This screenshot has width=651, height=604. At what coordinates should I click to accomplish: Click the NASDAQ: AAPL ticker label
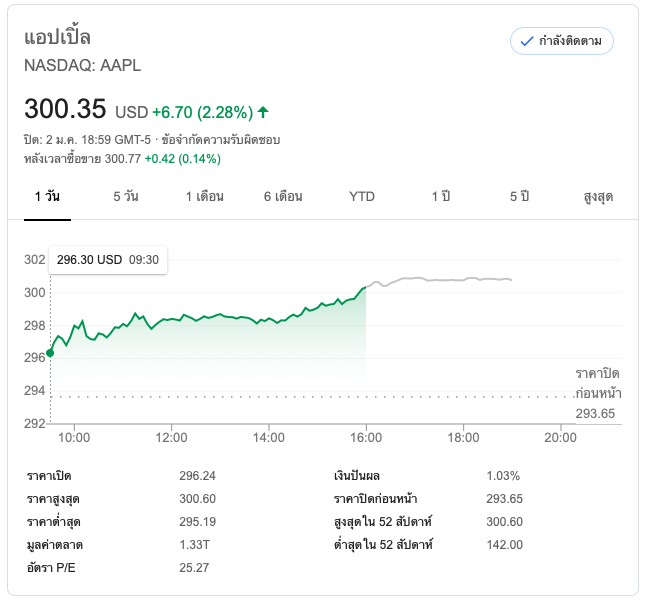(82, 66)
